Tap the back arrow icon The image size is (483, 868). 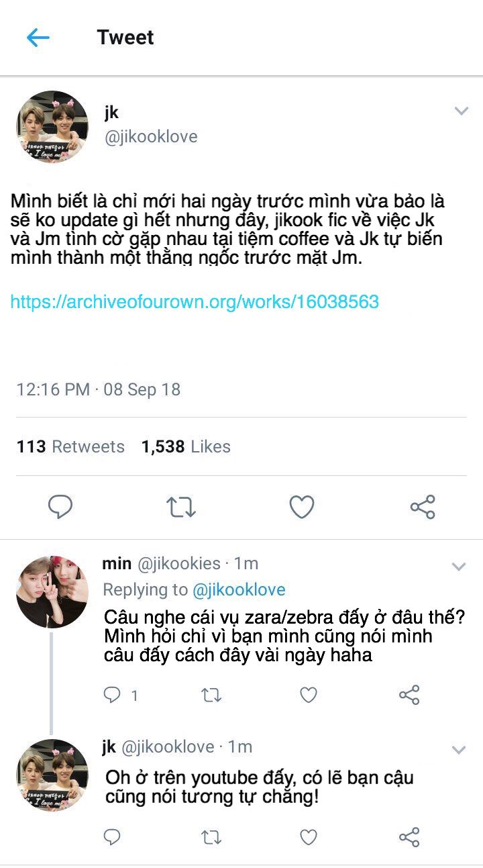coord(38,38)
